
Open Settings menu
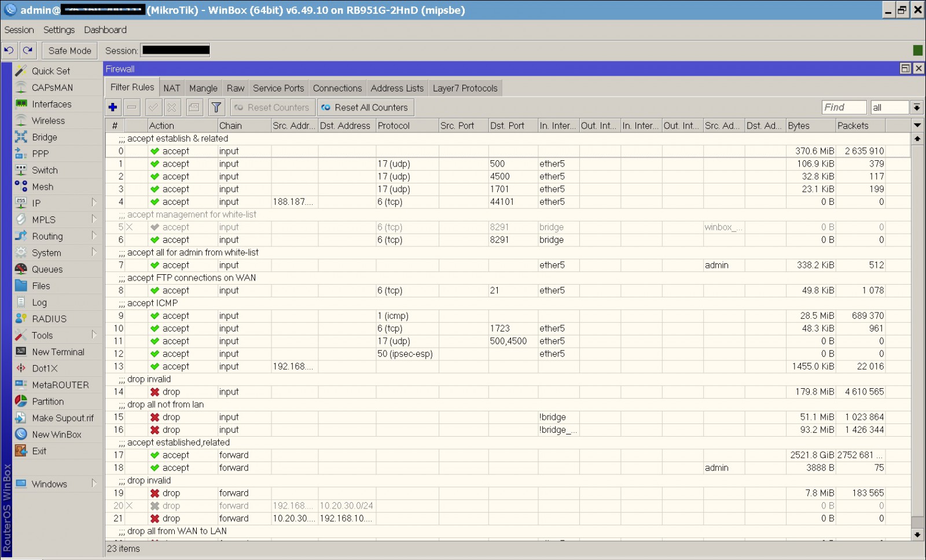click(x=59, y=30)
